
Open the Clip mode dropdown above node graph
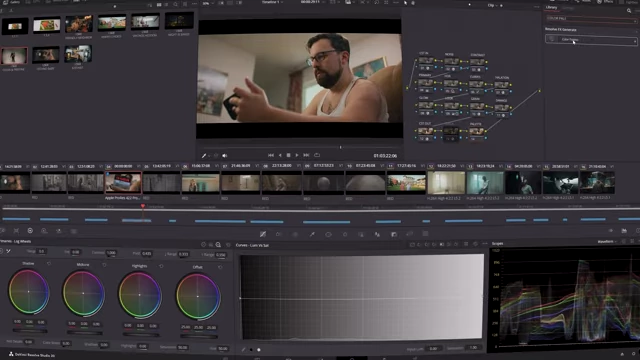[x=494, y=6]
